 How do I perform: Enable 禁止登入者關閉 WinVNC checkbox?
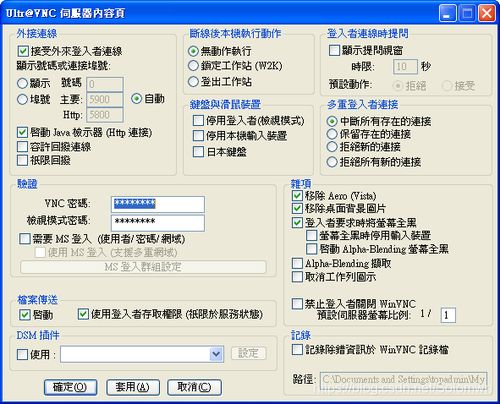[297, 304]
